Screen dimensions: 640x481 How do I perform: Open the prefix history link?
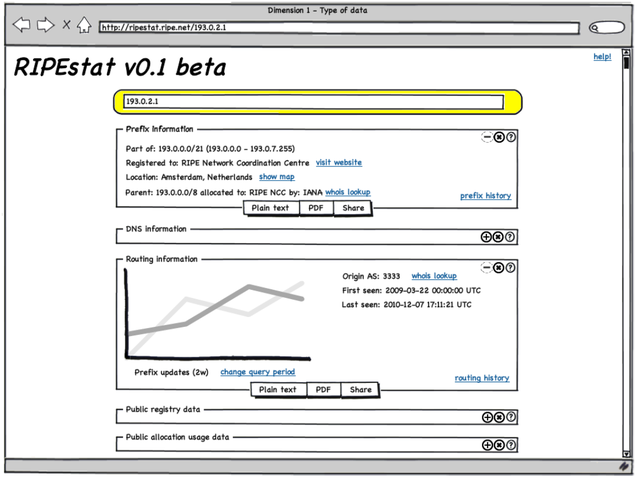[x=485, y=196]
